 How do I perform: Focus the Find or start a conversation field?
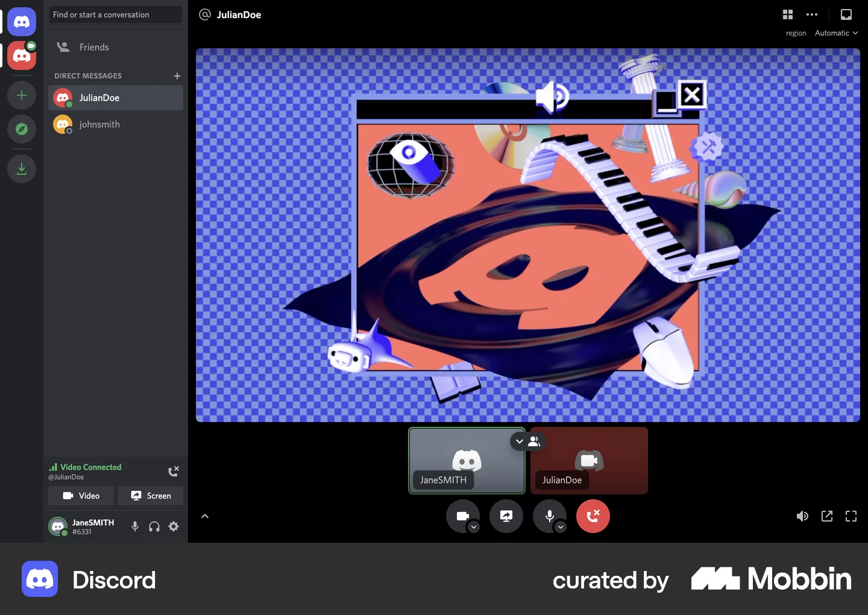116,14
